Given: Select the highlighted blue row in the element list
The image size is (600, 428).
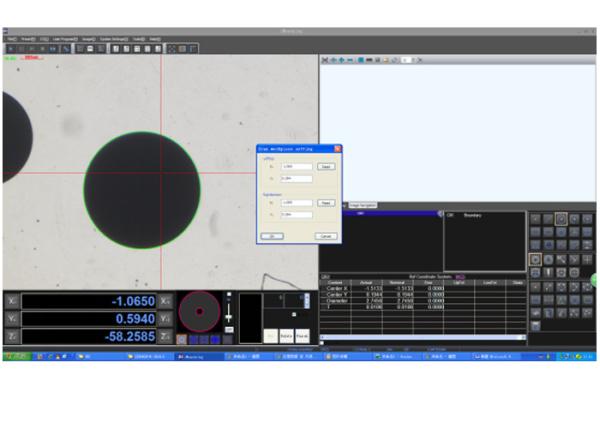Looking at the screenshot, I should point(390,213).
